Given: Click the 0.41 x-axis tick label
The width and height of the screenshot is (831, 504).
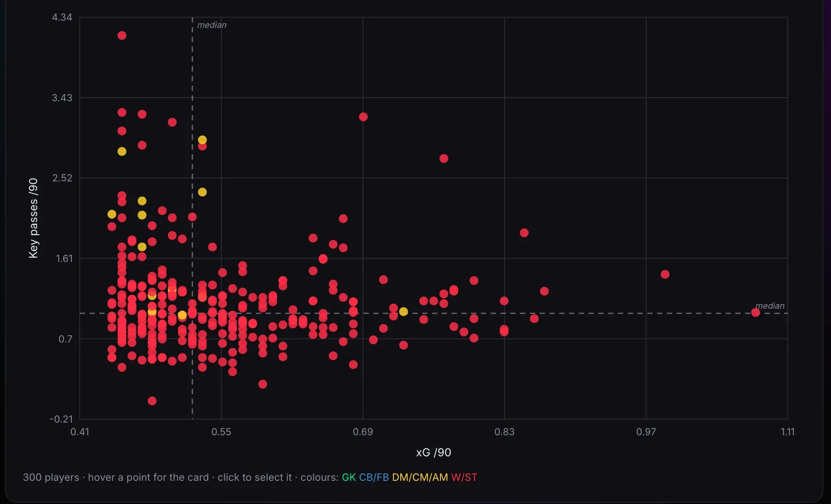Looking at the screenshot, I should (x=80, y=432).
